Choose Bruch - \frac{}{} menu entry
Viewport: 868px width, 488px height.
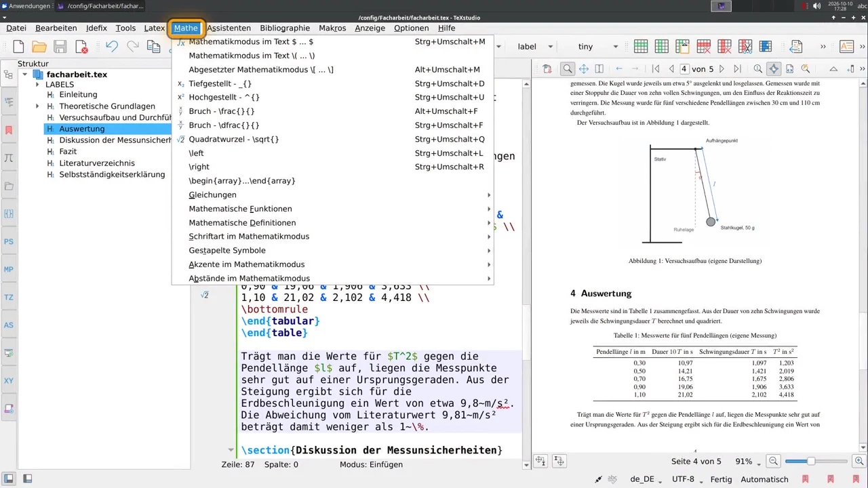point(332,111)
